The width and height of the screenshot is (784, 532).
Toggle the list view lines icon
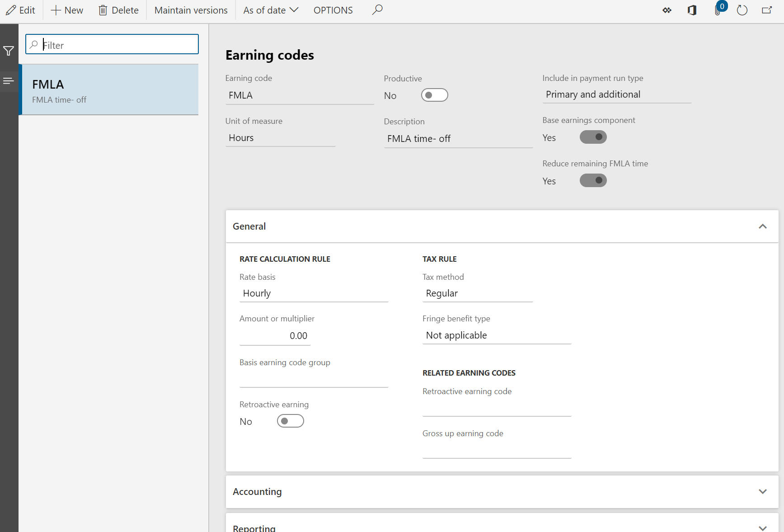[9, 81]
